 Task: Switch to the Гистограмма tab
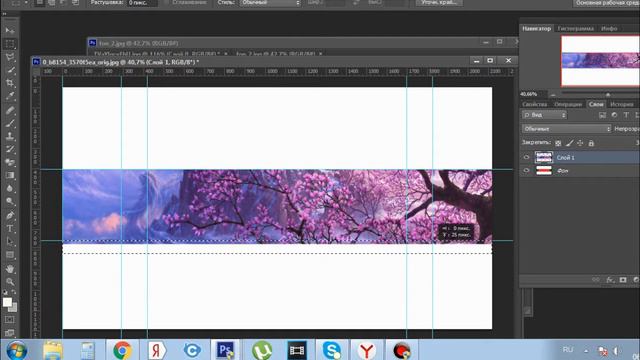[x=576, y=29]
